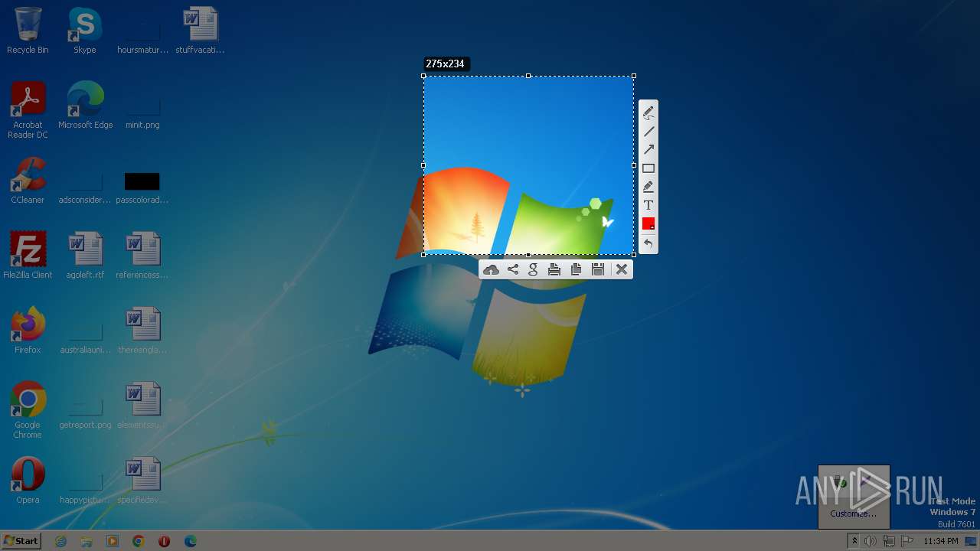This screenshot has width=980, height=551.
Task: Open the network tray icon
Action: 889,541
